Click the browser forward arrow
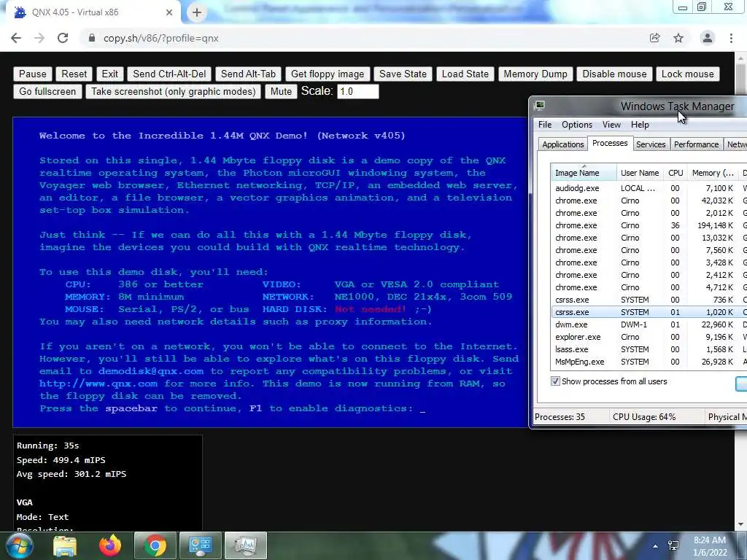The height and width of the screenshot is (560, 747). (39, 38)
